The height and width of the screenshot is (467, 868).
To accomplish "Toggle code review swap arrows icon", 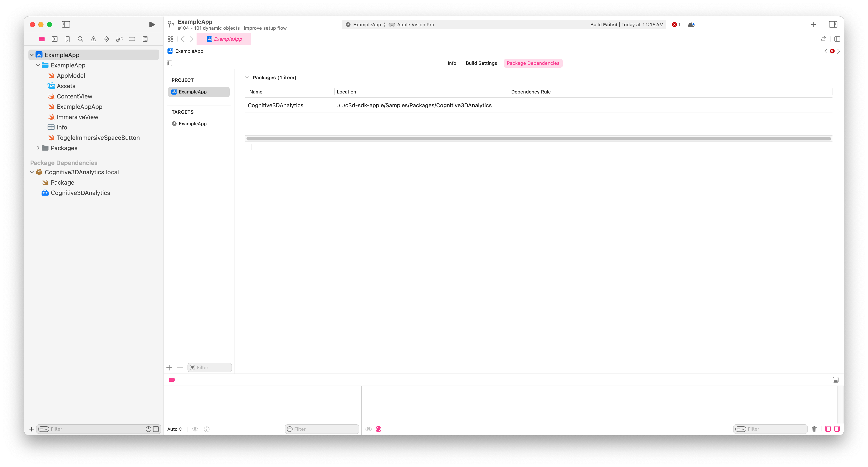I will (x=823, y=39).
